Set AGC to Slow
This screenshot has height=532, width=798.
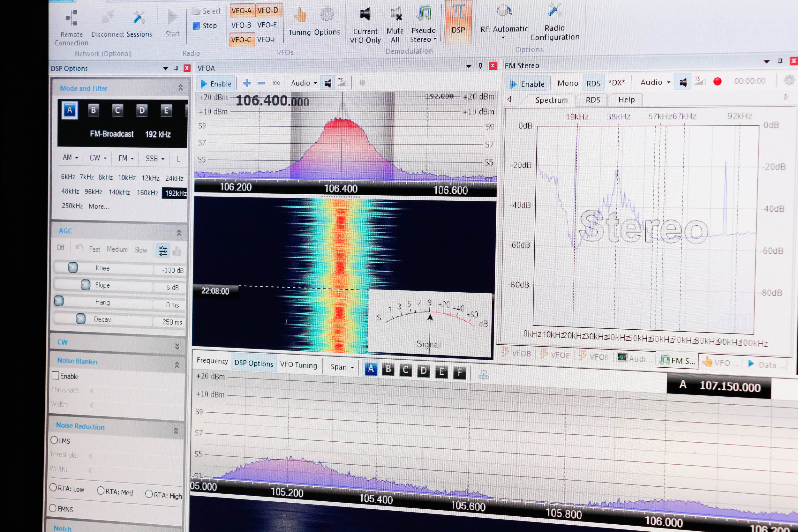(140, 250)
